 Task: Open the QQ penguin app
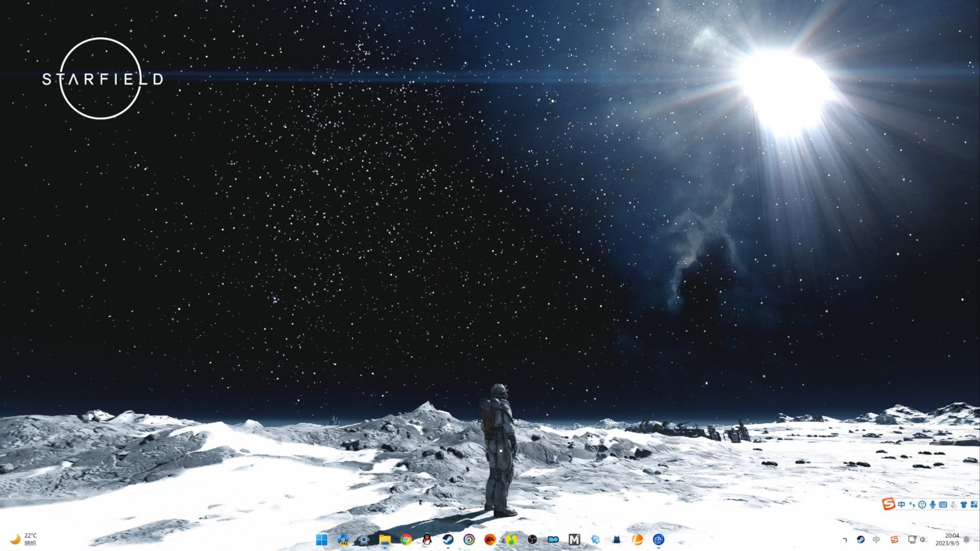(x=427, y=540)
